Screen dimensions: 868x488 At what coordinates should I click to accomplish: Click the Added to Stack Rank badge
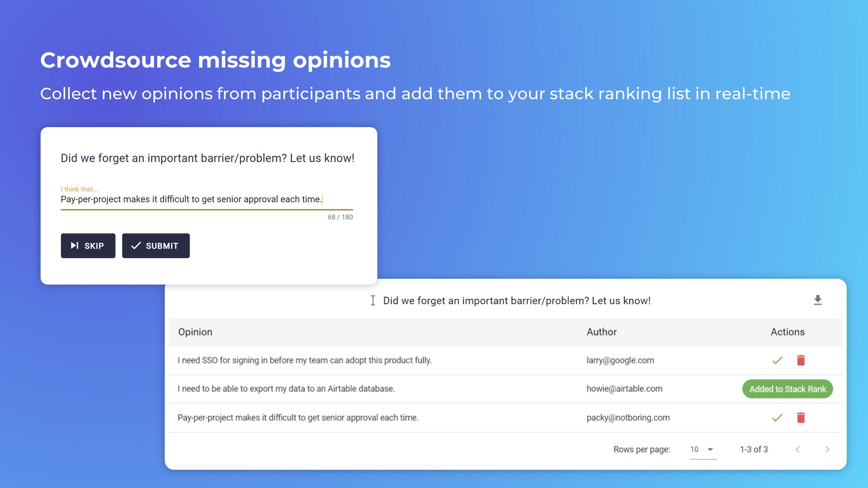(x=787, y=389)
